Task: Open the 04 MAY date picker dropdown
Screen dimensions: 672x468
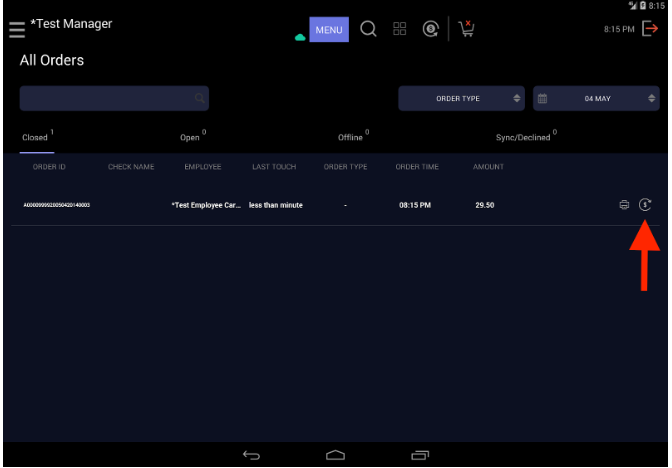Action: click(596, 99)
